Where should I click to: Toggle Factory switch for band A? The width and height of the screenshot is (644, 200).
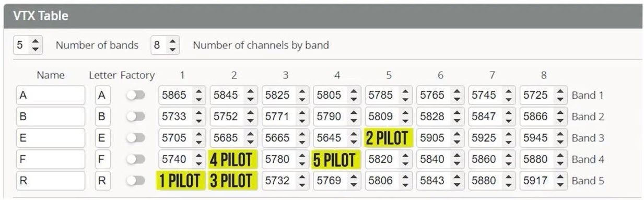click(135, 95)
